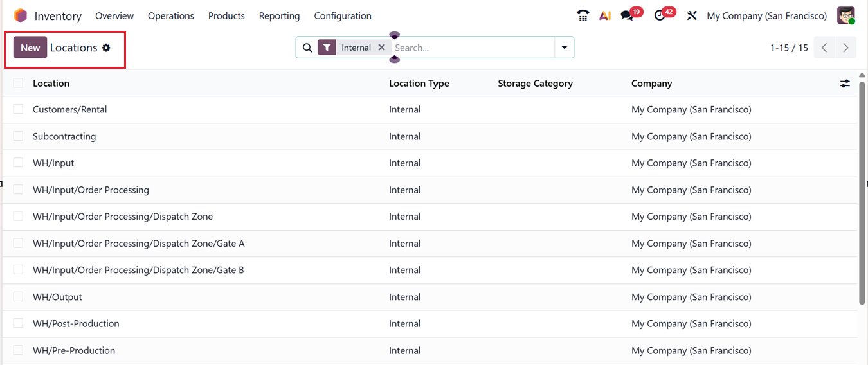868x365 pixels.
Task: Select the WH/Output row checkbox
Action: click(x=18, y=297)
